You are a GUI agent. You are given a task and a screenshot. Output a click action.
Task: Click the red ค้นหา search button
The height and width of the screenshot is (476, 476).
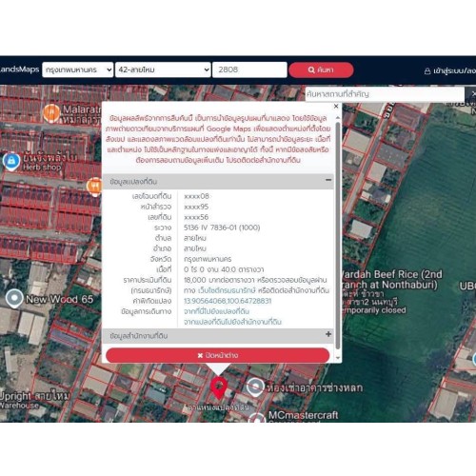321,69
